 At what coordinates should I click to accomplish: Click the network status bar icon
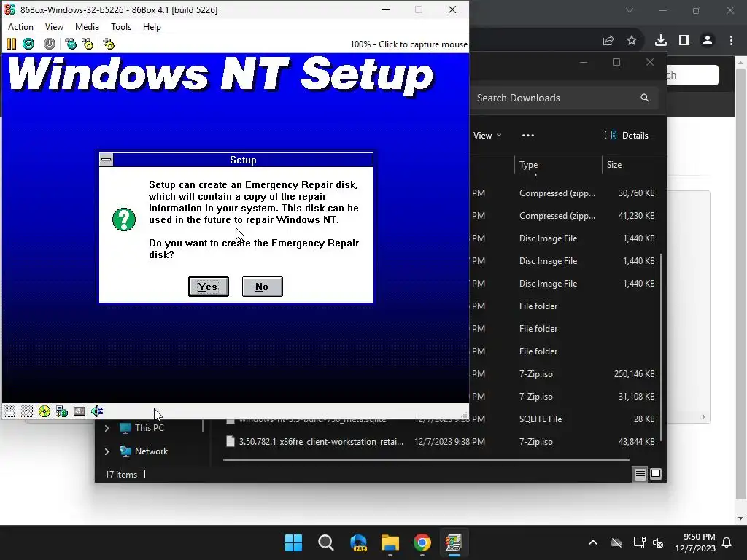point(62,411)
